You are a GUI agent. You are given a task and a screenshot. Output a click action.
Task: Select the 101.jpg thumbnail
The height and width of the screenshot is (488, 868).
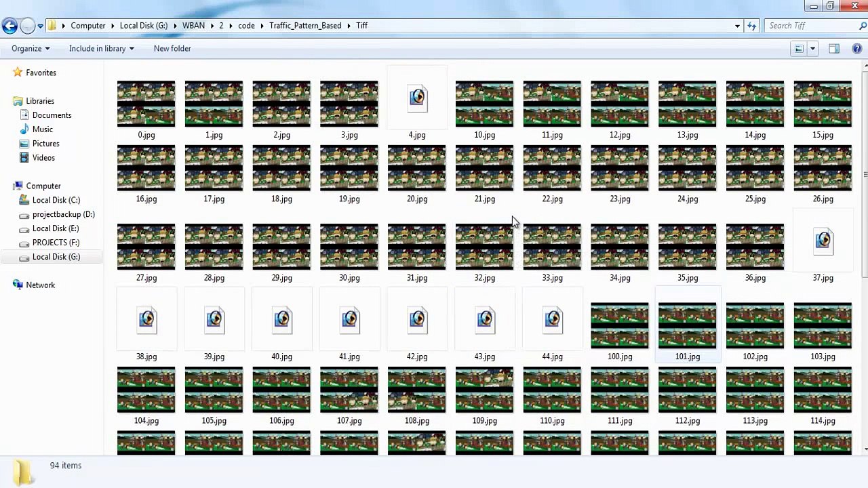pos(687,325)
